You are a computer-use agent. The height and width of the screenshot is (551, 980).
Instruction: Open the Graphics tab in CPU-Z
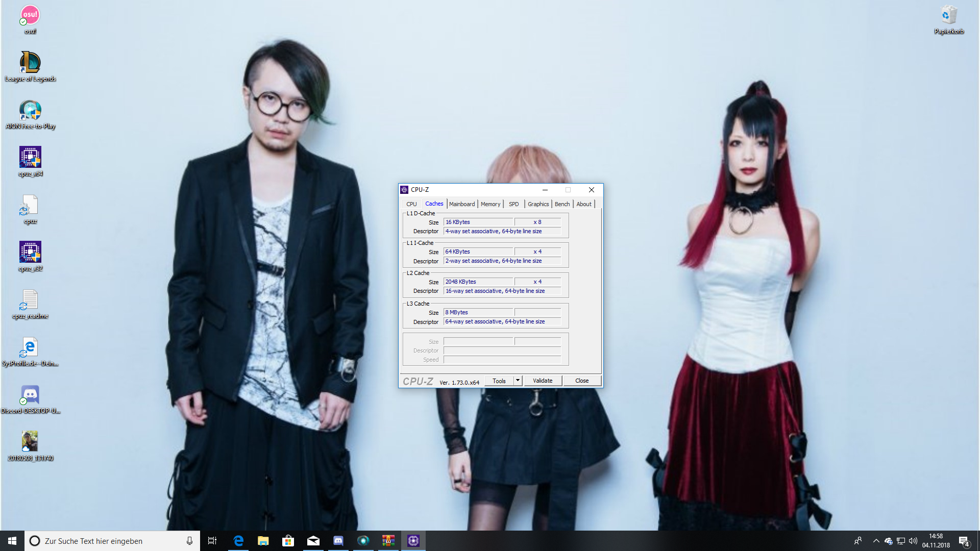(538, 204)
